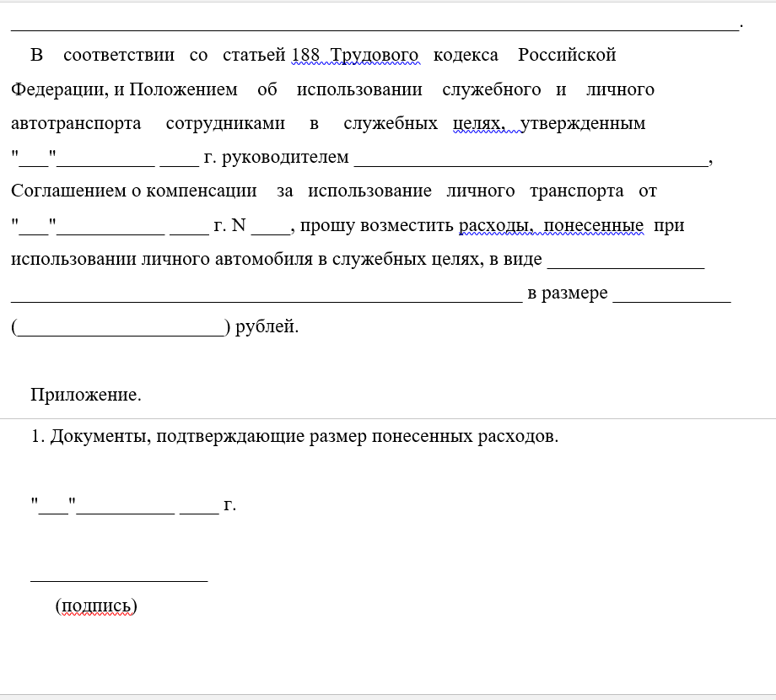
Task: Click the blank inside parentheses before 'рублей'
Action: pos(121,327)
